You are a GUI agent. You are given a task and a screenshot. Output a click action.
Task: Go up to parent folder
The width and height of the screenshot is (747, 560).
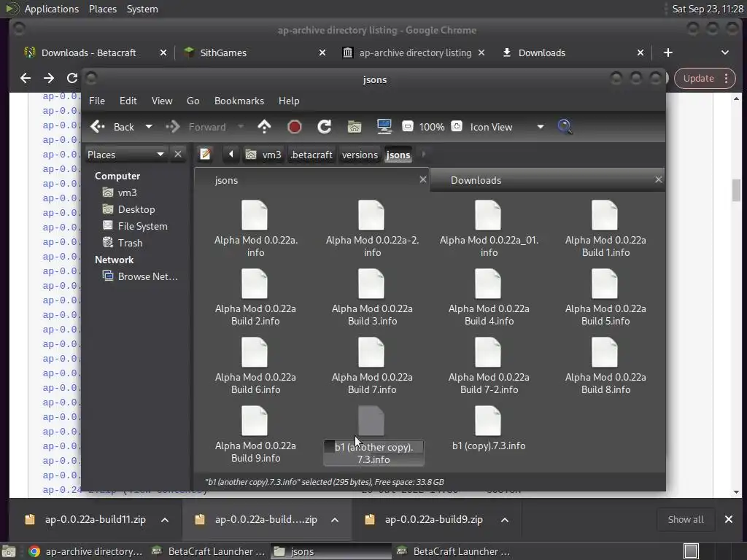(x=264, y=127)
